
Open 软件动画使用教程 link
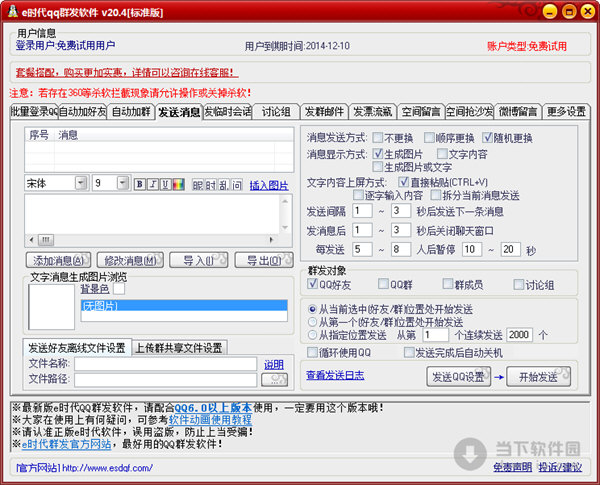(x=210, y=420)
